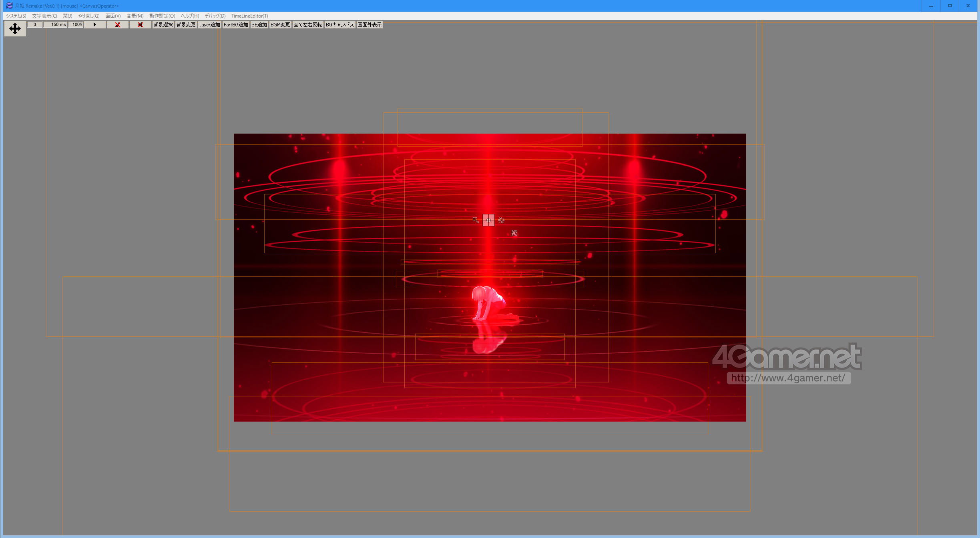Open the ヘルプ(H) menu
This screenshot has height=538, width=980.
190,16
